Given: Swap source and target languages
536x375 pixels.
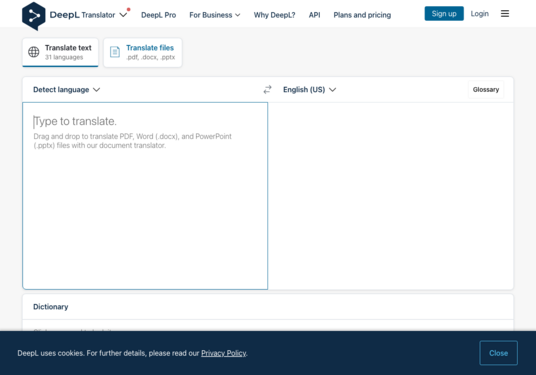Looking at the screenshot, I should 267,90.
